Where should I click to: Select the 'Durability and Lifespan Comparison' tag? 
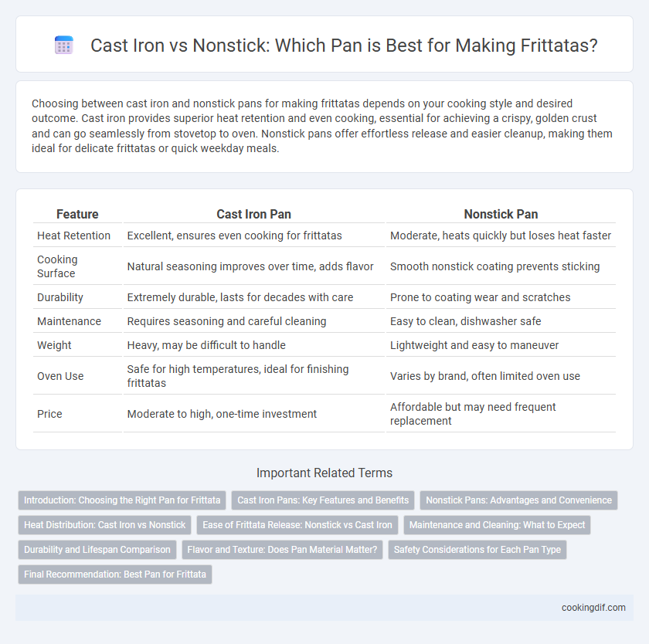97,550
